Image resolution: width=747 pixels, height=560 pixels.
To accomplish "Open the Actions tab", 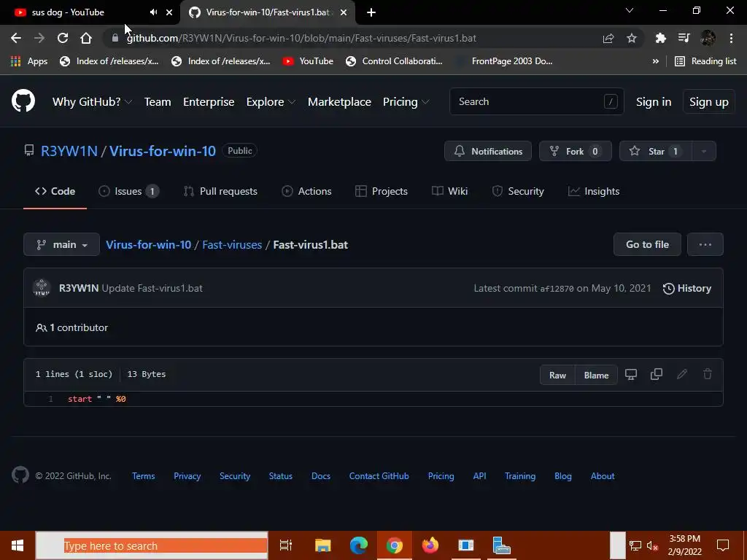I will pos(306,191).
